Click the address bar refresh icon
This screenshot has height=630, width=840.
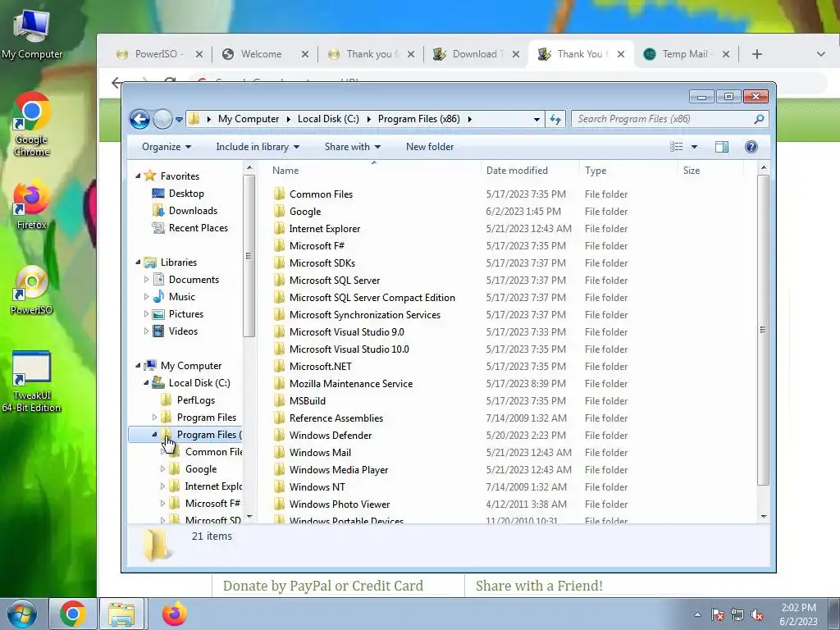point(555,119)
